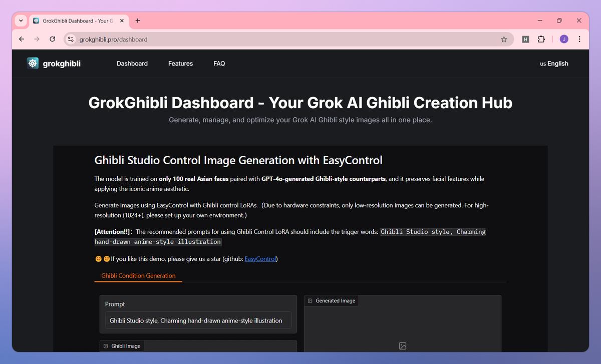Close the GrokGhibli Dashboard tab
The image size is (601, 364).
(x=121, y=21)
